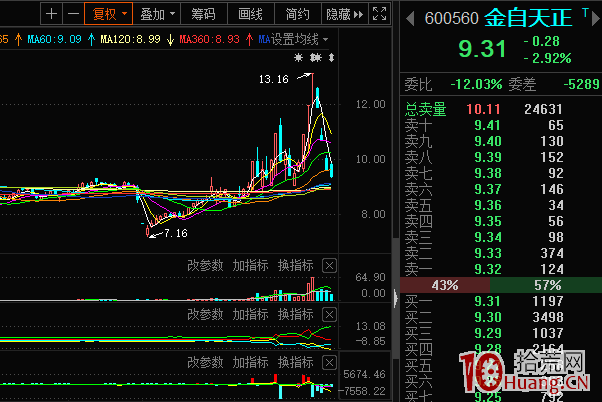The width and height of the screenshot is (602, 402).
Task: Select the 卖九 price 9.40
Action: click(x=488, y=141)
